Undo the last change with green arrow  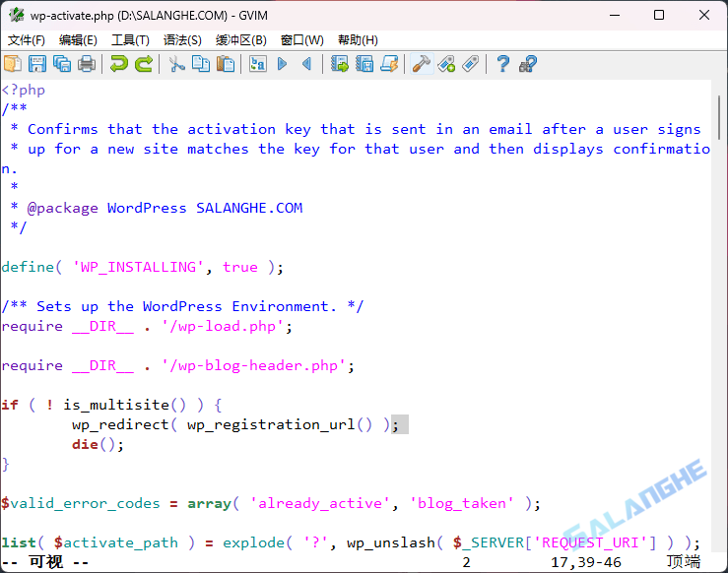[119, 64]
